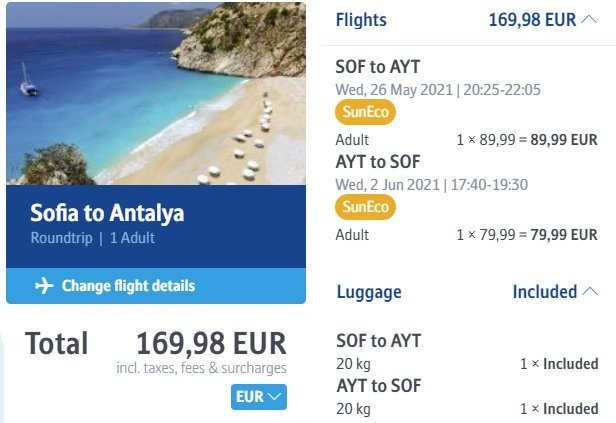Click the Wed, 26 May 2021 departure date line
Image resolution: width=616 pixels, height=423 pixels.
(438, 89)
